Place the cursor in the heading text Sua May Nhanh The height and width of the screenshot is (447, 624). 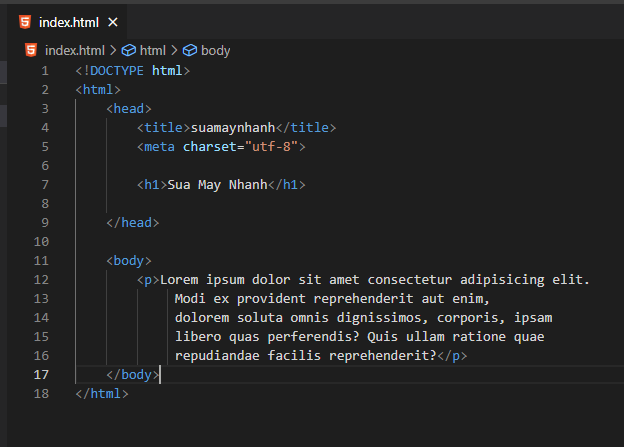click(218, 185)
